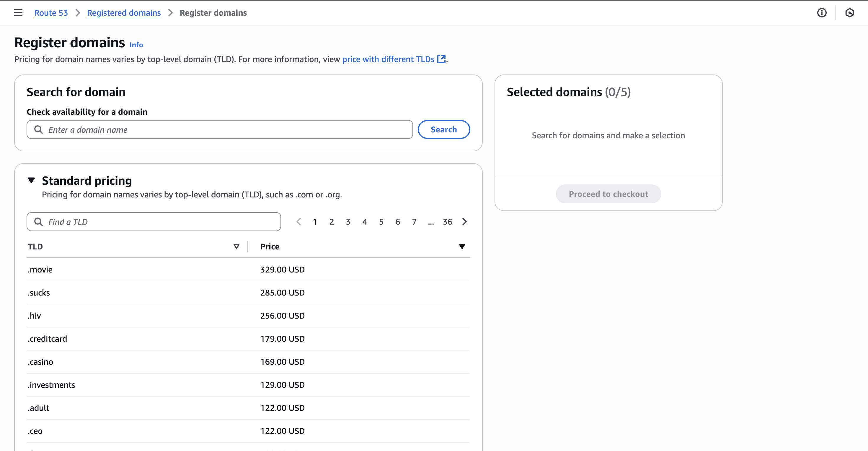Open Registered domains from the breadcrumb

[124, 13]
